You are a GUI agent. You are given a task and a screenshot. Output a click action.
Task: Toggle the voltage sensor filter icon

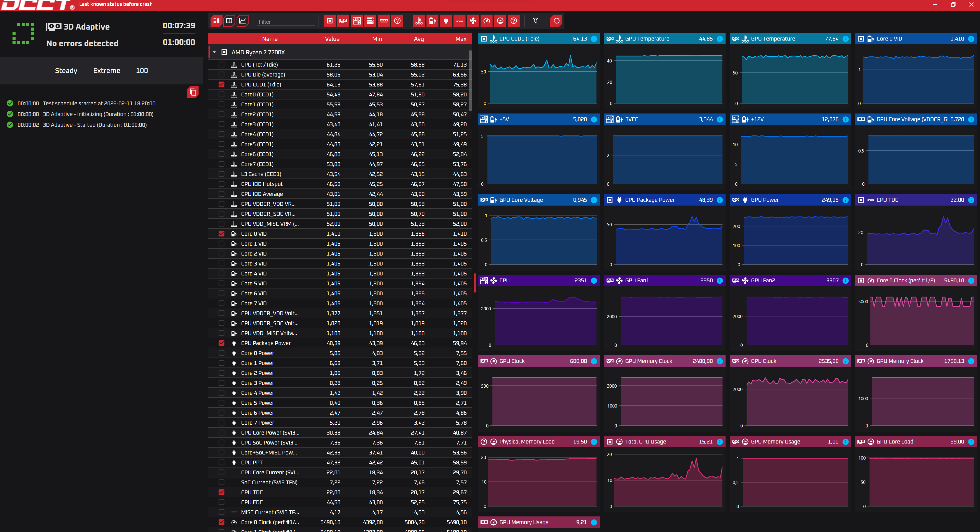(433, 21)
